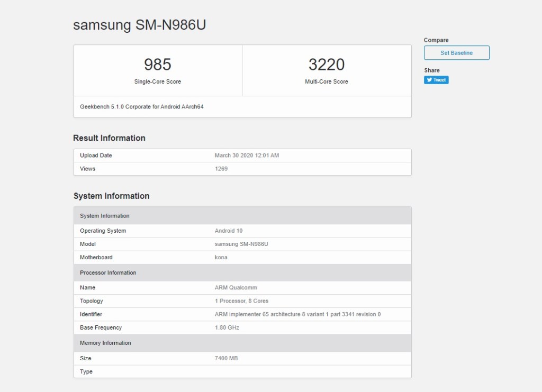Click the Memory Information table header
542x392 pixels.
pos(105,343)
